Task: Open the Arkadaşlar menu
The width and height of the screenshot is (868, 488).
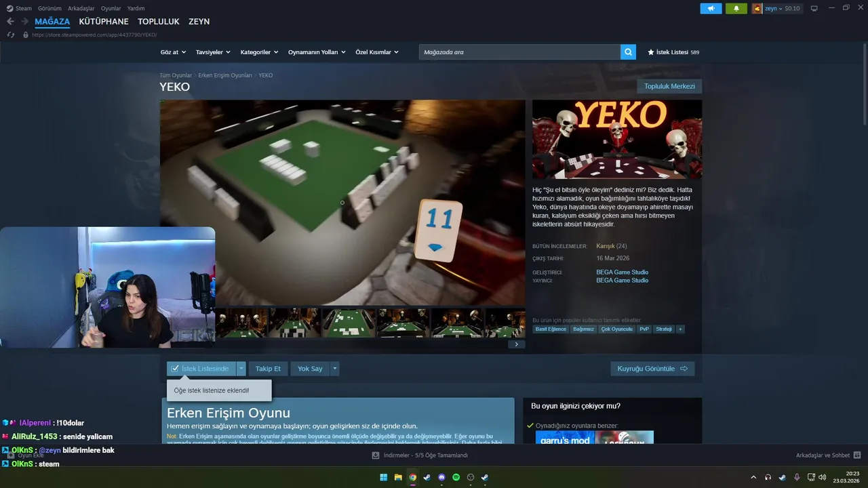Action: 81,8
